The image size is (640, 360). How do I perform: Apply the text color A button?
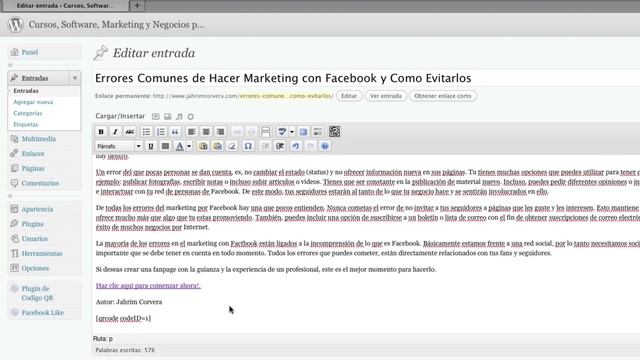180,146
